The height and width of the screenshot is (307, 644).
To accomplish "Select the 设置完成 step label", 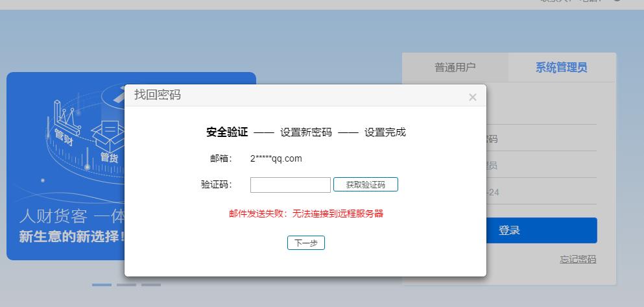I will tap(385, 132).
